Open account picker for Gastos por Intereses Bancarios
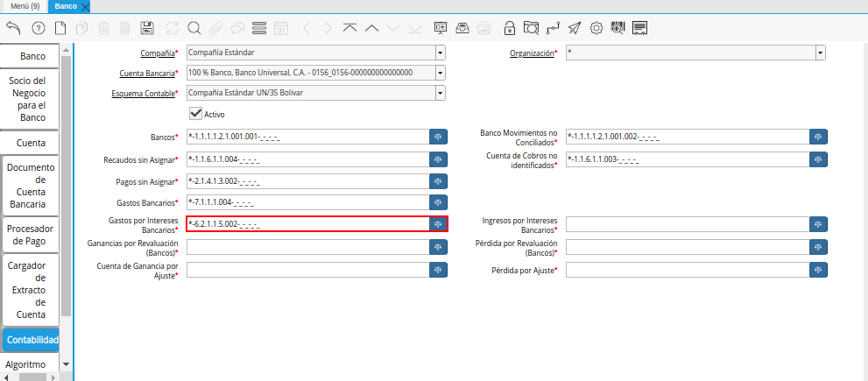 [438, 224]
